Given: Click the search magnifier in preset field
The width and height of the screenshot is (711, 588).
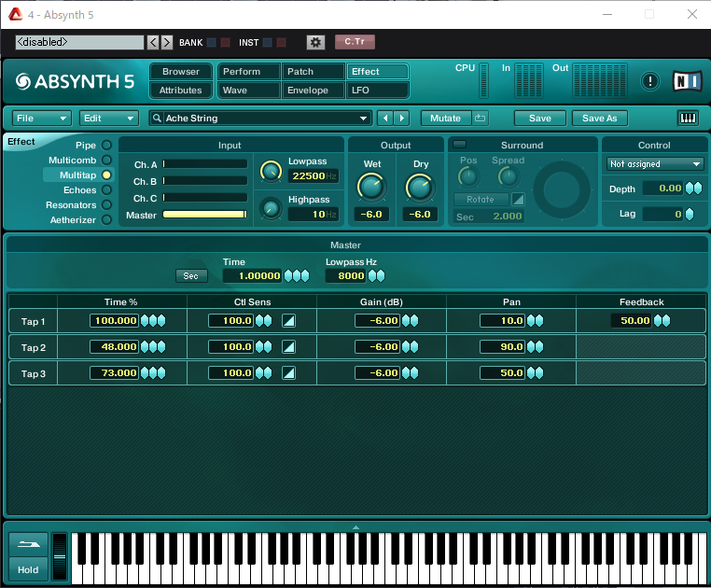Looking at the screenshot, I should 157,118.
